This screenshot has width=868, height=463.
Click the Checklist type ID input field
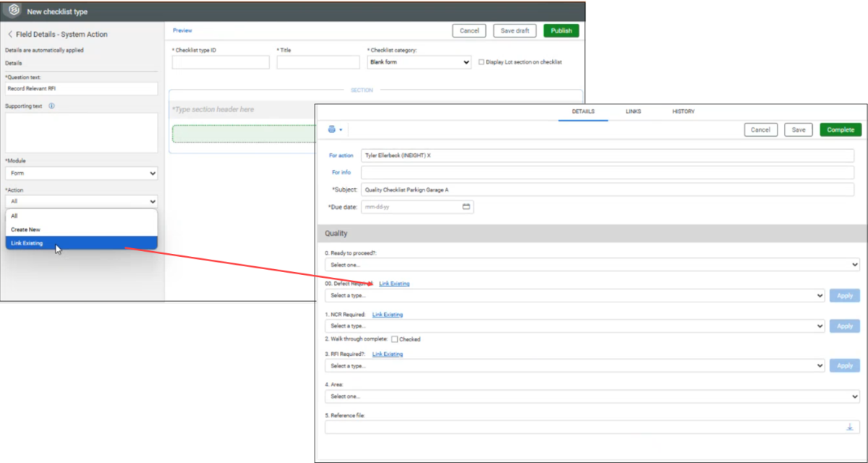pyautogui.click(x=221, y=63)
